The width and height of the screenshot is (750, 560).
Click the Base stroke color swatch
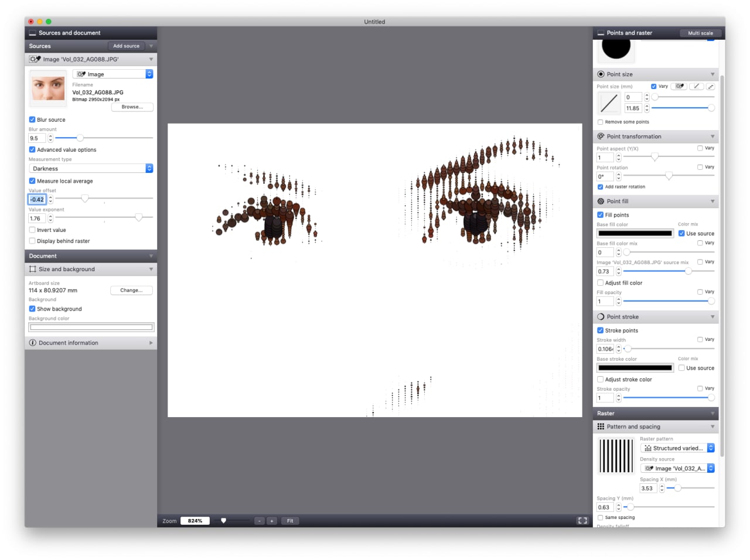[x=635, y=368]
